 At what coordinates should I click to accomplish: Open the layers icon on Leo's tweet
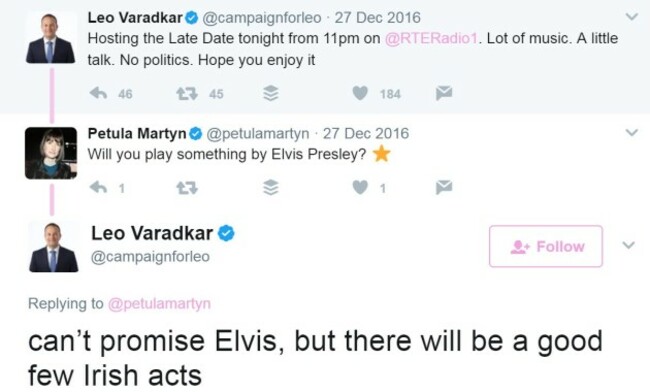pos(271,94)
